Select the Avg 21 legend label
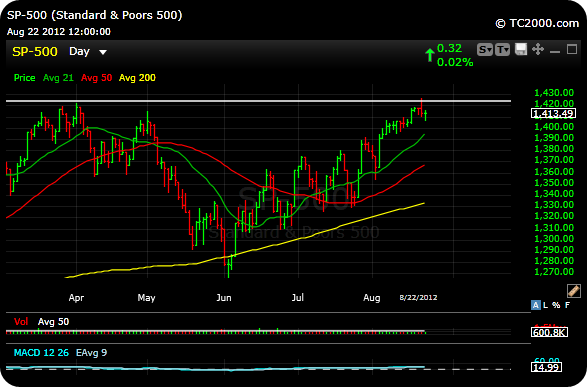Viewport: 587px width, 387px height. click(58, 78)
